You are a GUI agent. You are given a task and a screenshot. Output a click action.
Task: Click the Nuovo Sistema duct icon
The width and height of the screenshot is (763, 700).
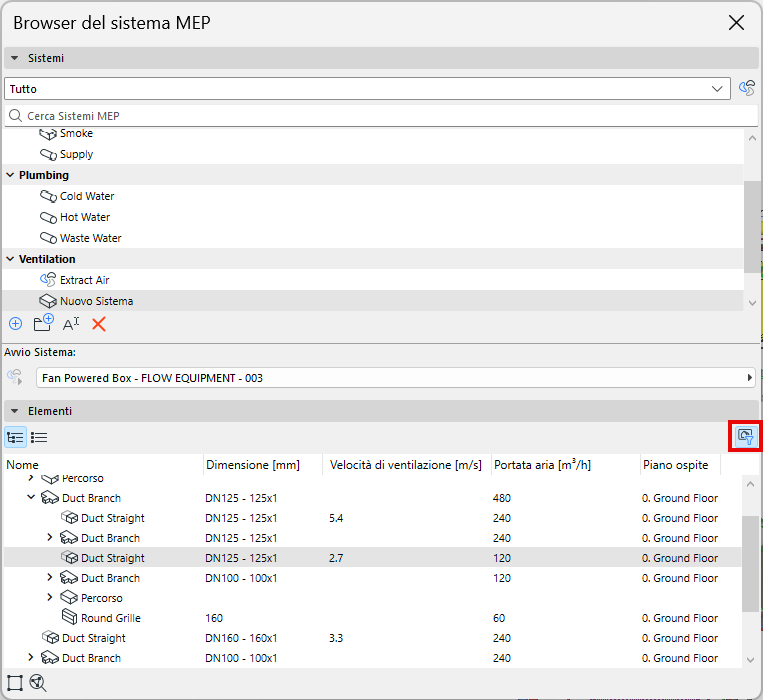48,301
